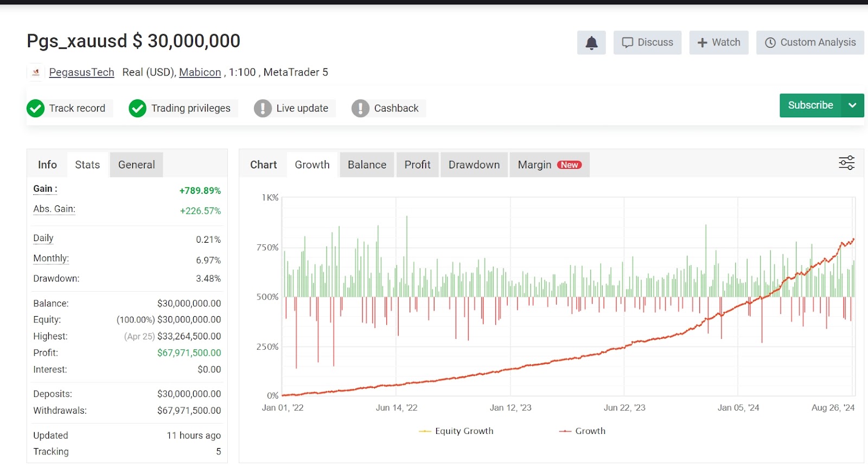Click the notification bell icon
Viewport: 868px width, 473px height.
tap(591, 42)
